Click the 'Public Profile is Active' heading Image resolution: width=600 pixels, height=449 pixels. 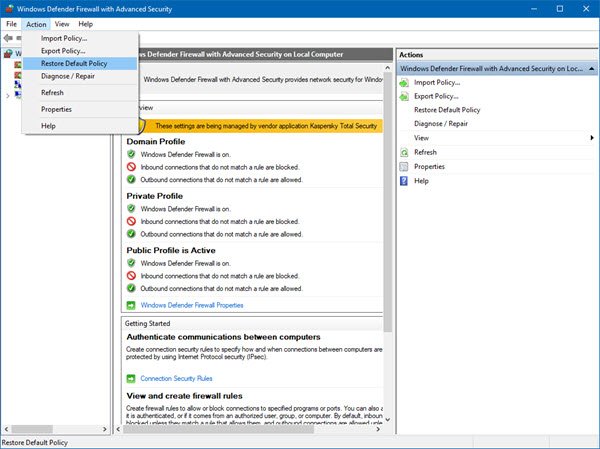tap(171, 250)
